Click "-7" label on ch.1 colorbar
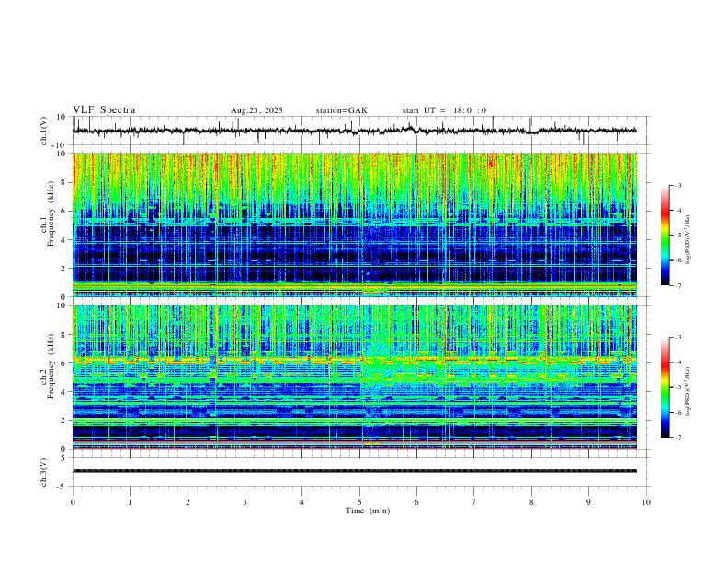The image size is (728, 563). (x=678, y=285)
